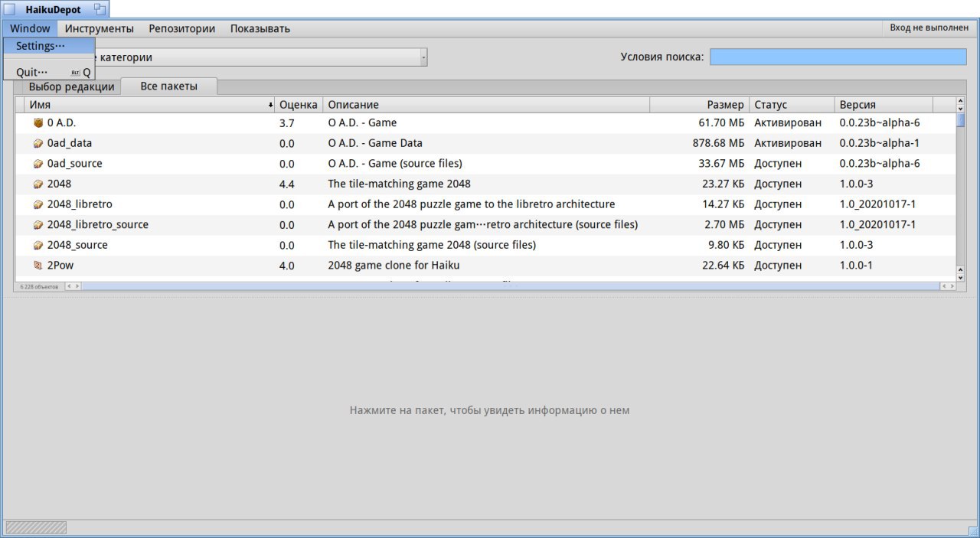Click the rating 4.4 cell

pos(287,184)
